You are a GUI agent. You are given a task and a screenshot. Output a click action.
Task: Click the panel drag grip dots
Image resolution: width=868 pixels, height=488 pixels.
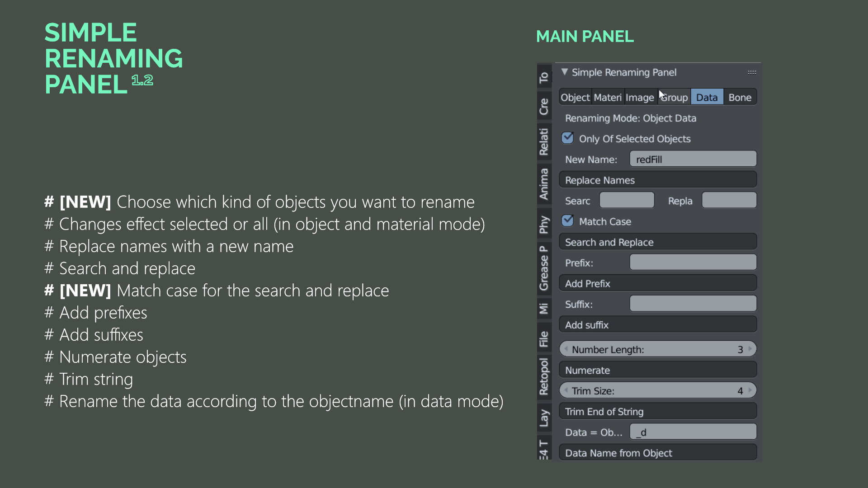(751, 72)
